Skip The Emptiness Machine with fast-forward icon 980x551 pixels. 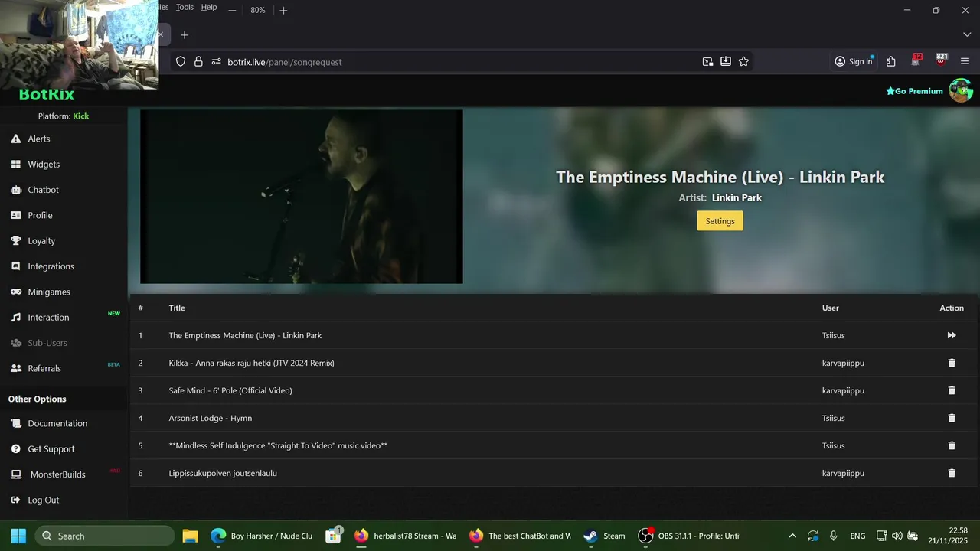click(x=952, y=335)
